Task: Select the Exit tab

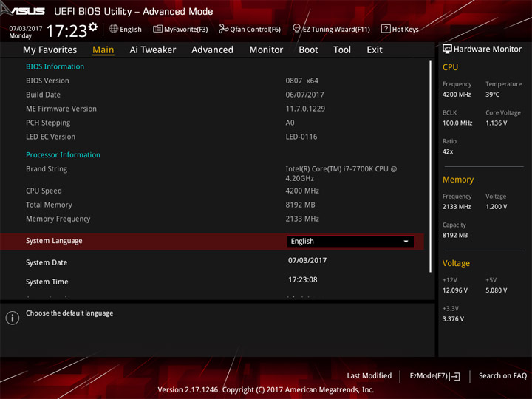Action: [375, 50]
